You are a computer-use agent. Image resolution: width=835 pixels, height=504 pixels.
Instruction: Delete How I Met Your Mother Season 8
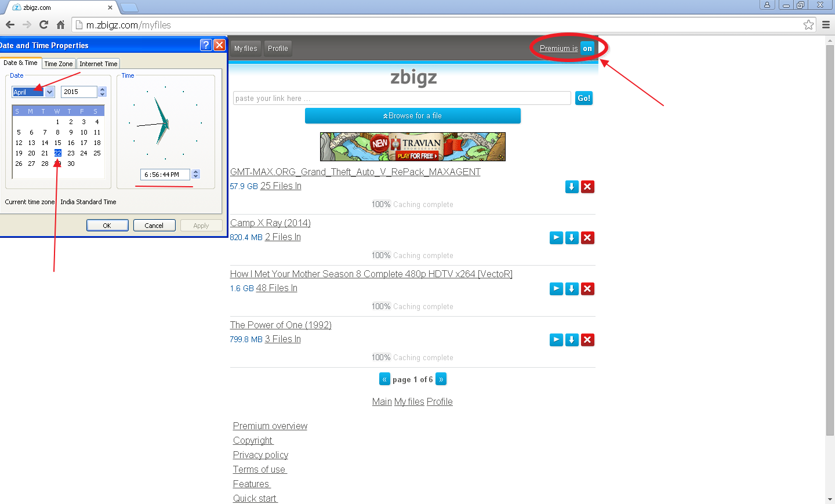(x=587, y=289)
